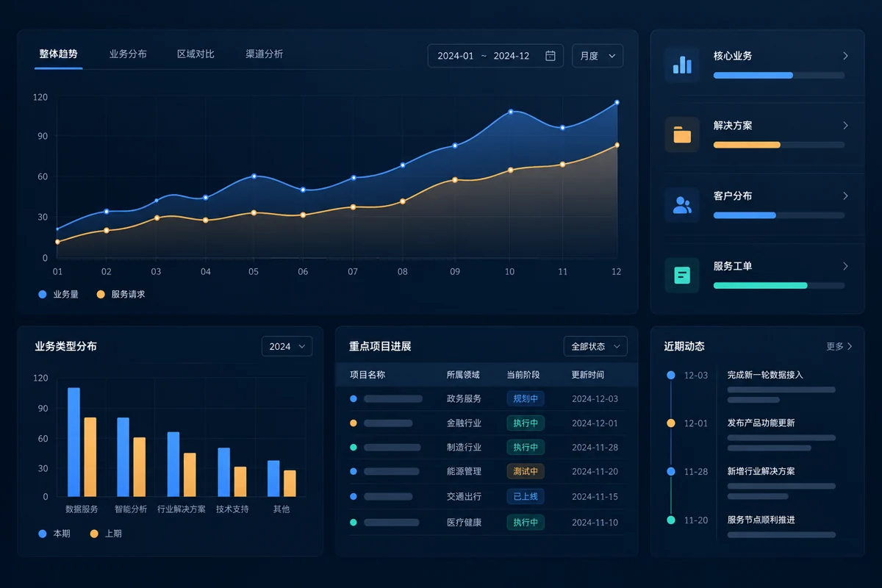The width and height of the screenshot is (882, 588).
Task: Click the blue 数据服务 bar in chart
Action: [73, 442]
